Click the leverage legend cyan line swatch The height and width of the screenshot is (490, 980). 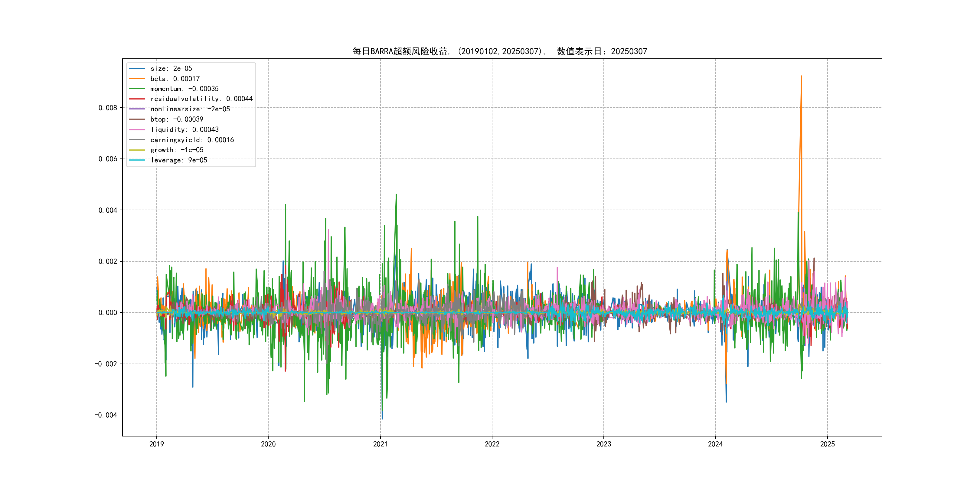click(x=137, y=160)
